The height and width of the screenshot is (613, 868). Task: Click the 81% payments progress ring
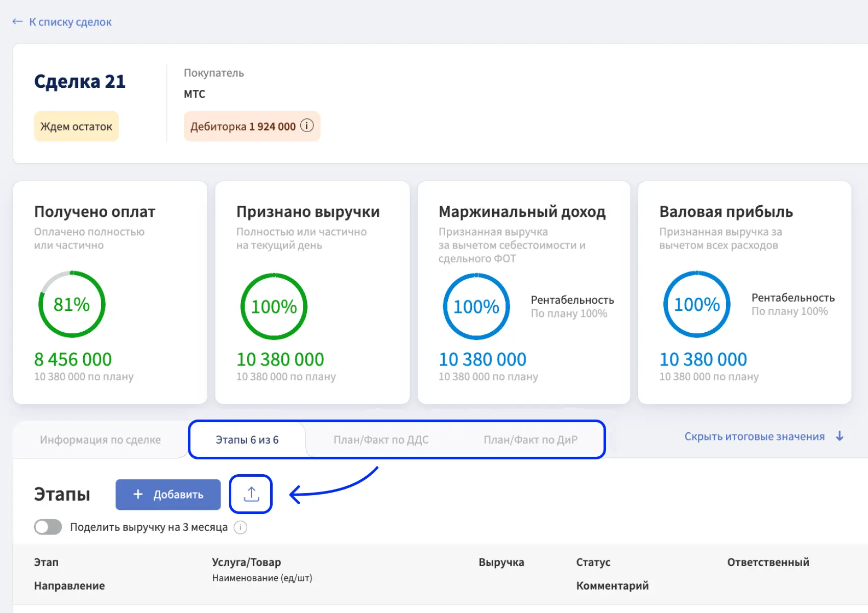coord(72,304)
